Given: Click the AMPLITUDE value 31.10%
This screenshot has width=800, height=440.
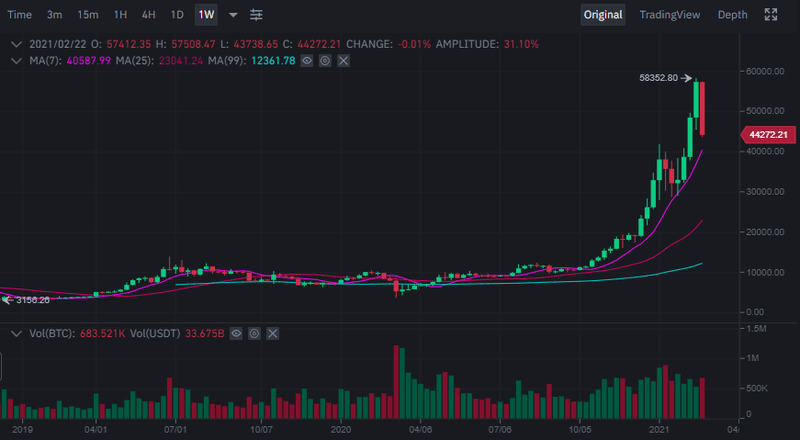Looking at the screenshot, I should [x=521, y=44].
